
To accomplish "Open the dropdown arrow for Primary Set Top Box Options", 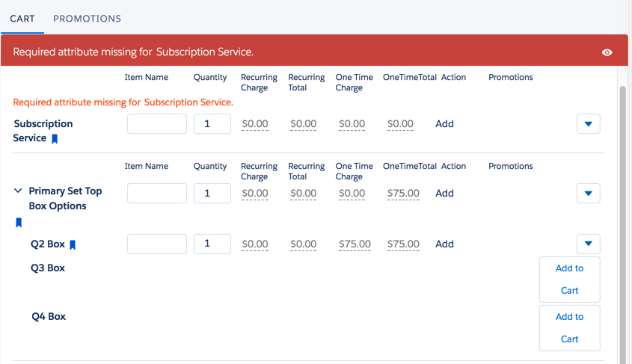I will click(588, 194).
